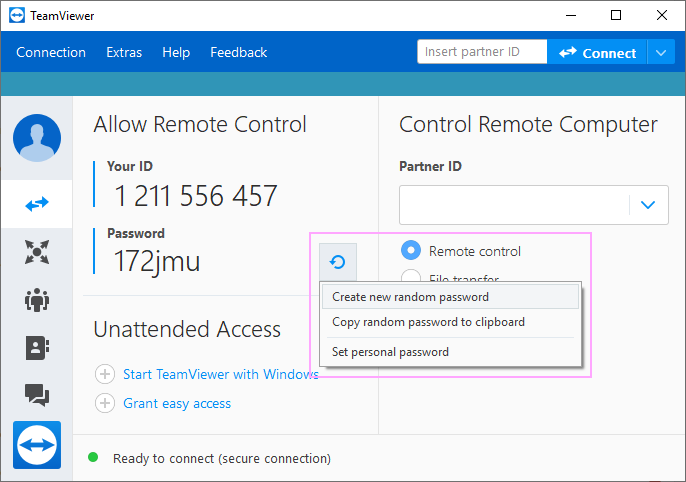
Task: Open the Meeting sidebar icon
Action: click(x=37, y=300)
